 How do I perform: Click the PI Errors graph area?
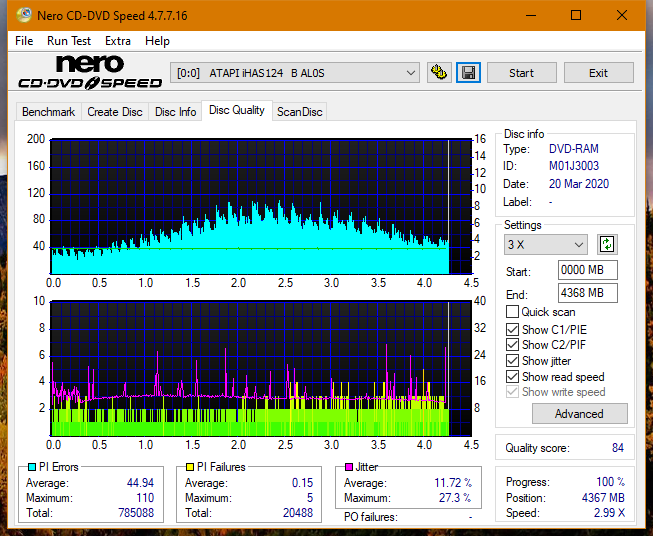(261, 207)
